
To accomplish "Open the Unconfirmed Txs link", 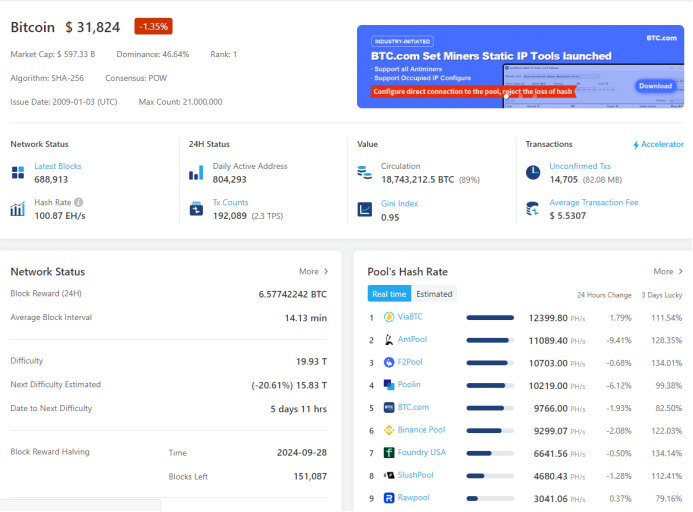I will [580, 166].
